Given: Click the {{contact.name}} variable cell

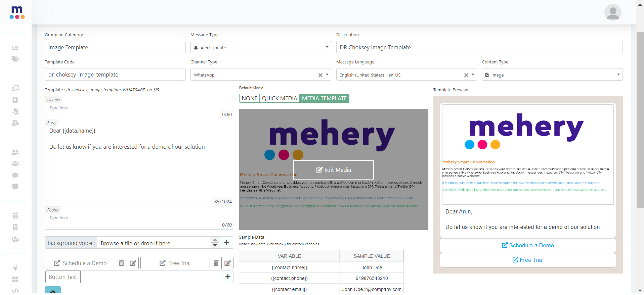Looking at the screenshot, I should tap(289, 267).
